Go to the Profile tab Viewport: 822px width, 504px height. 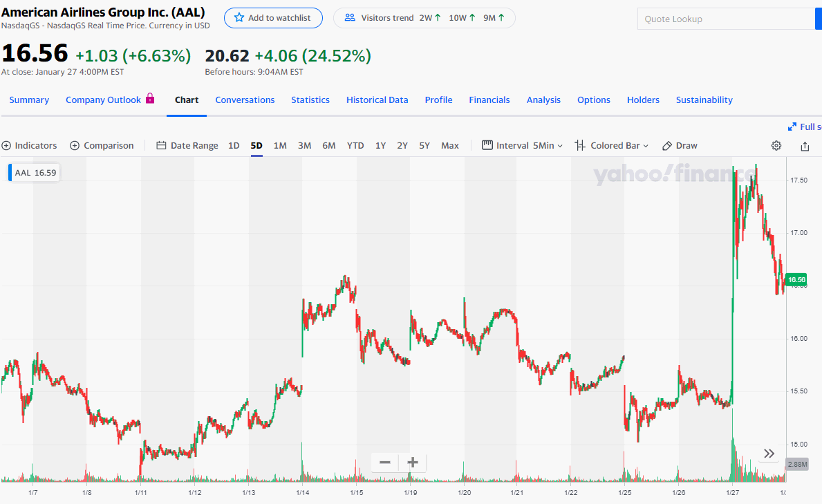pos(438,100)
